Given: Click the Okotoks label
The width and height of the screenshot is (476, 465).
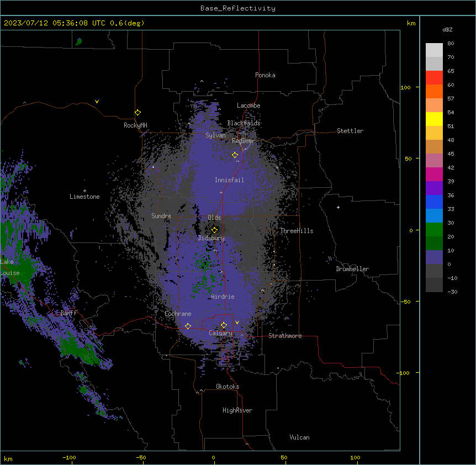Looking at the screenshot, I should (228, 387).
